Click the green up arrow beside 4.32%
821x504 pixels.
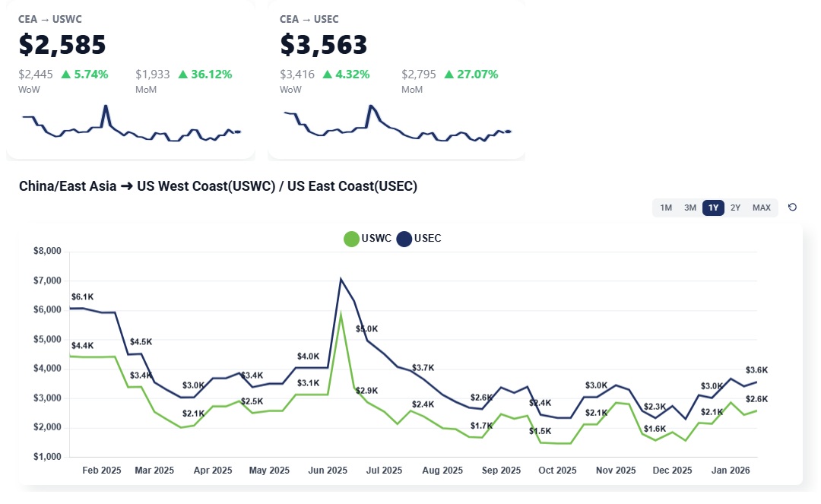pyautogui.click(x=327, y=74)
